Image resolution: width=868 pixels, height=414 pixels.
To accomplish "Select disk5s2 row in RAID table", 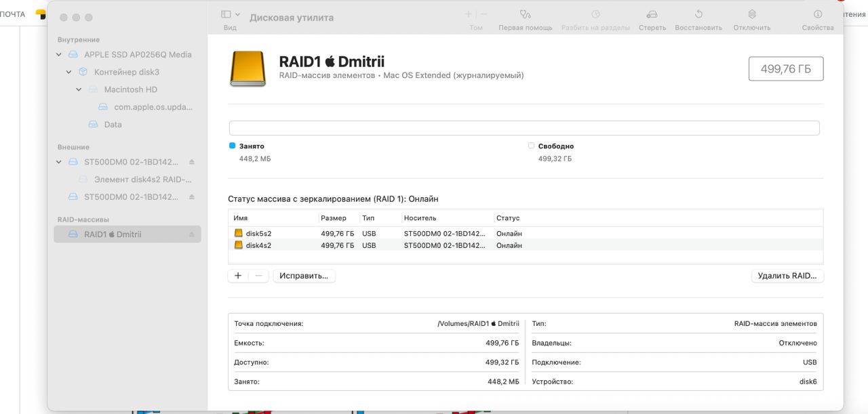I will click(x=526, y=234).
